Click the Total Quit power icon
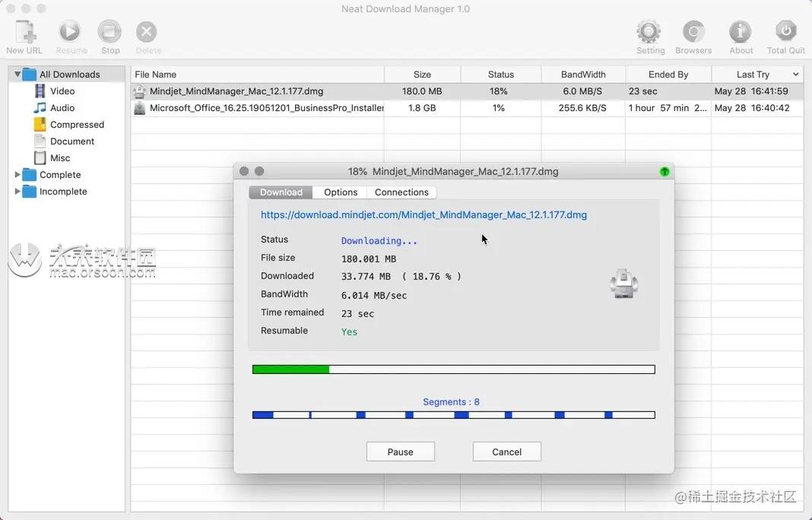This screenshot has height=520, width=812. (785, 31)
